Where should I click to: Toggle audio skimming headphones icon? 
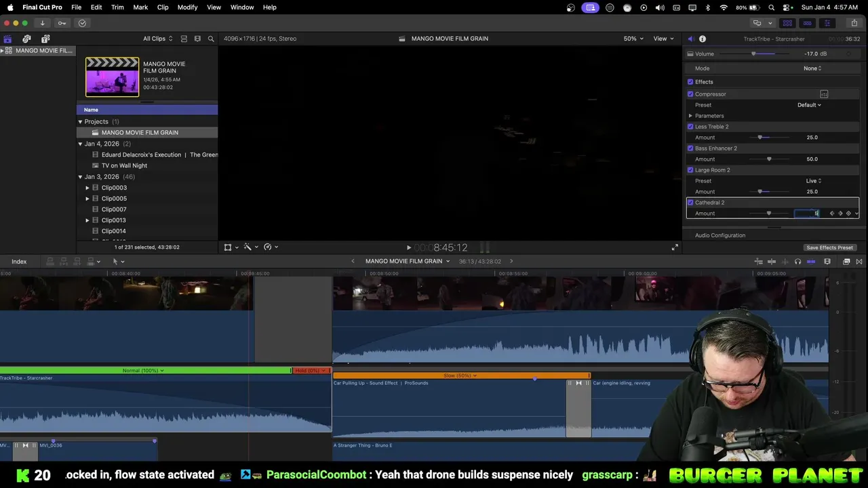pos(797,262)
